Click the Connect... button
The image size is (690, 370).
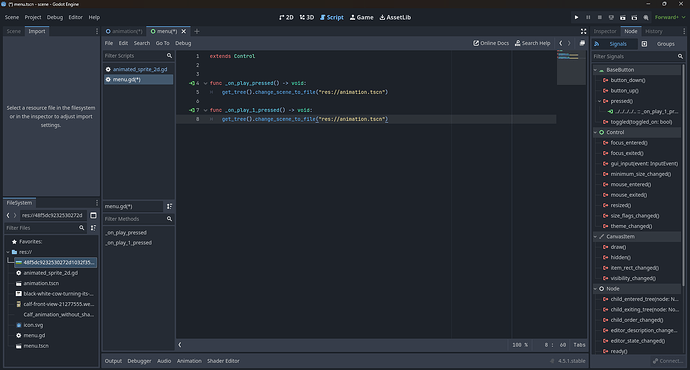coord(668,361)
